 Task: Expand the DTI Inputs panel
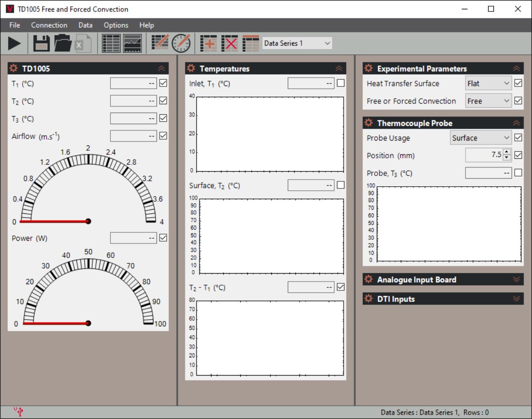(516, 298)
